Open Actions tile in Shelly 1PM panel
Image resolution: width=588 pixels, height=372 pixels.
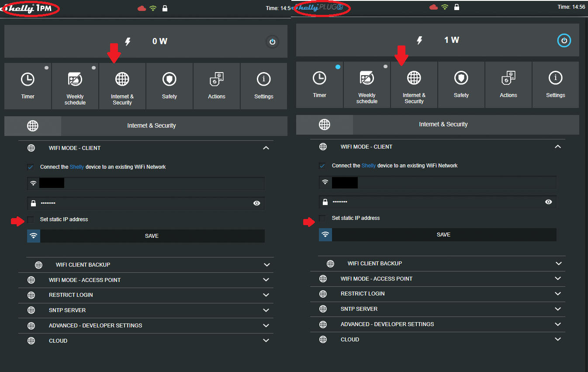point(217,86)
